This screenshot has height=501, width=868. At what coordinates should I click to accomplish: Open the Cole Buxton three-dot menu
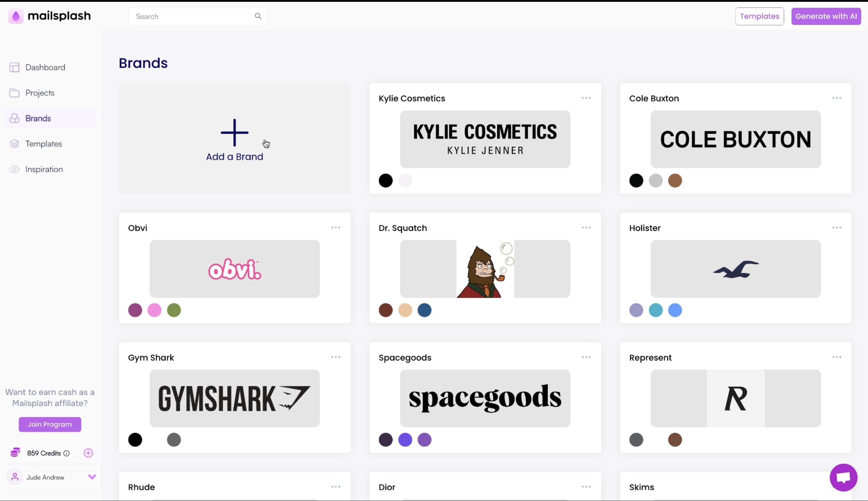(837, 98)
